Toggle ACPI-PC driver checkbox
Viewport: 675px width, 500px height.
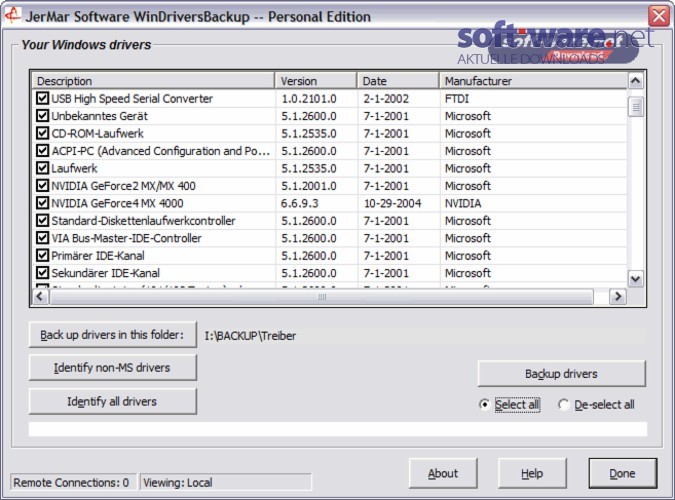[42, 151]
